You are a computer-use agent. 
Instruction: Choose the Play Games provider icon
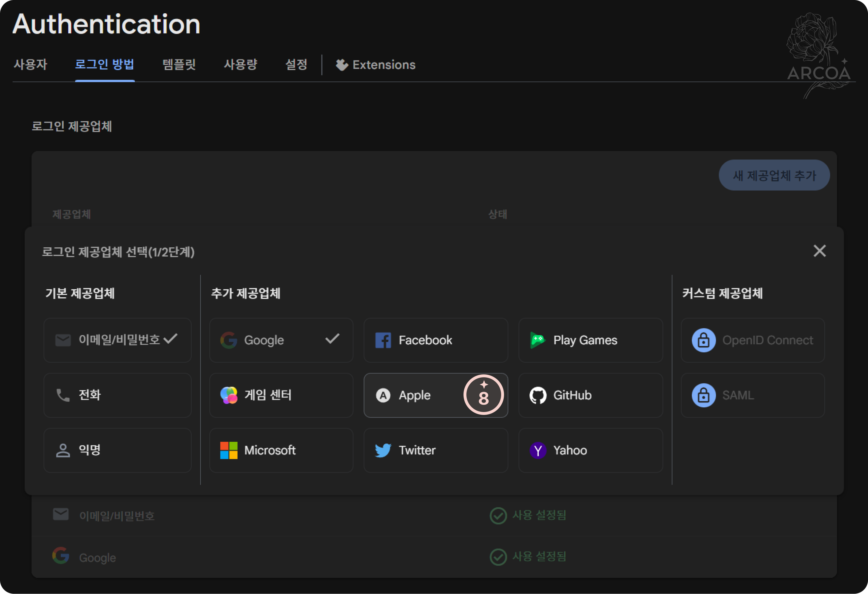coord(538,340)
